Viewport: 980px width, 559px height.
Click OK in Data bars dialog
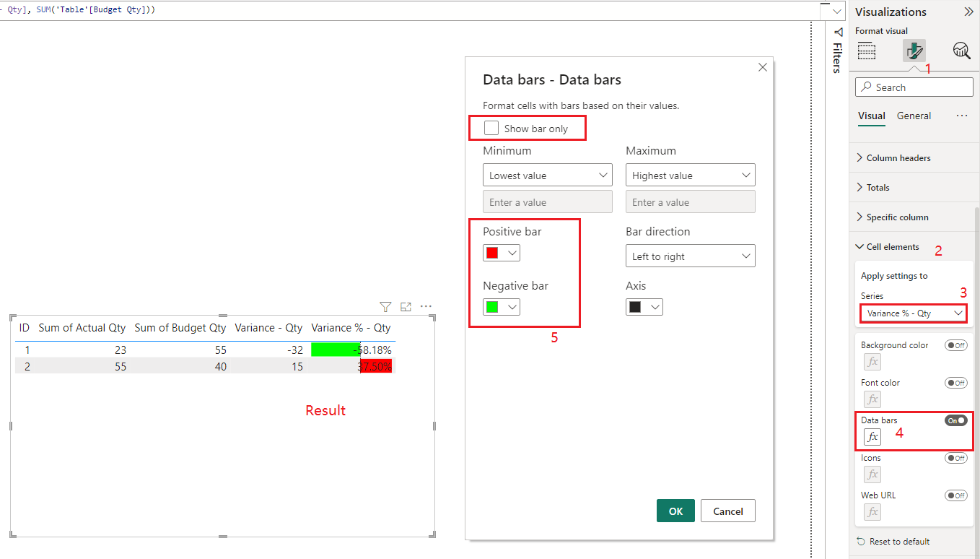675,511
